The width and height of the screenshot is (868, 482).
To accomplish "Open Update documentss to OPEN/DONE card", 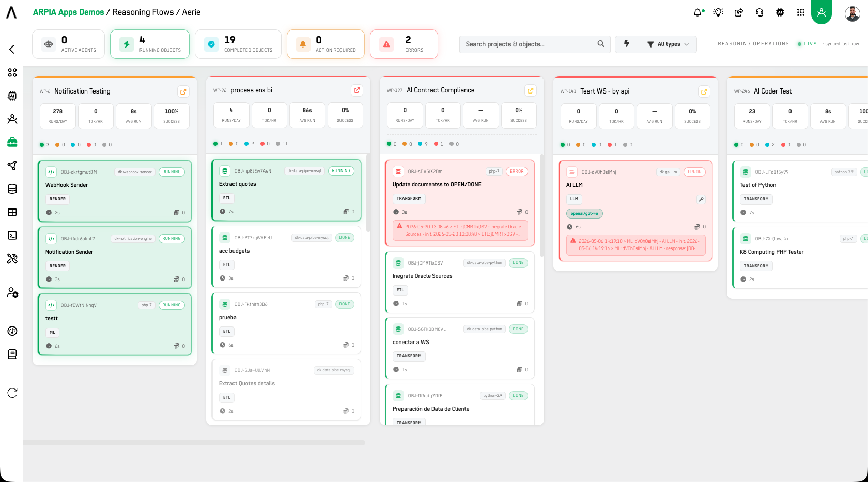I will [x=460, y=203].
